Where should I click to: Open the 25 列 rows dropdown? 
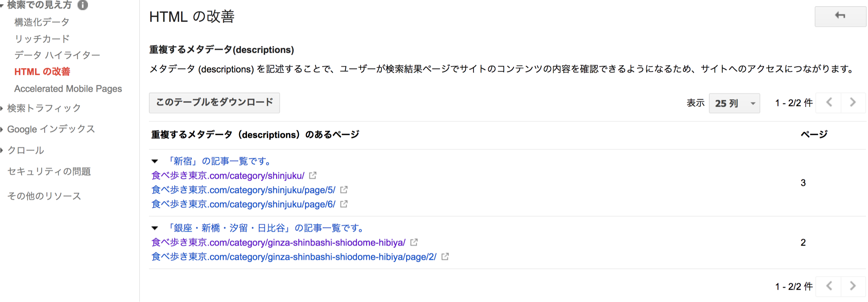pyautogui.click(x=734, y=103)
